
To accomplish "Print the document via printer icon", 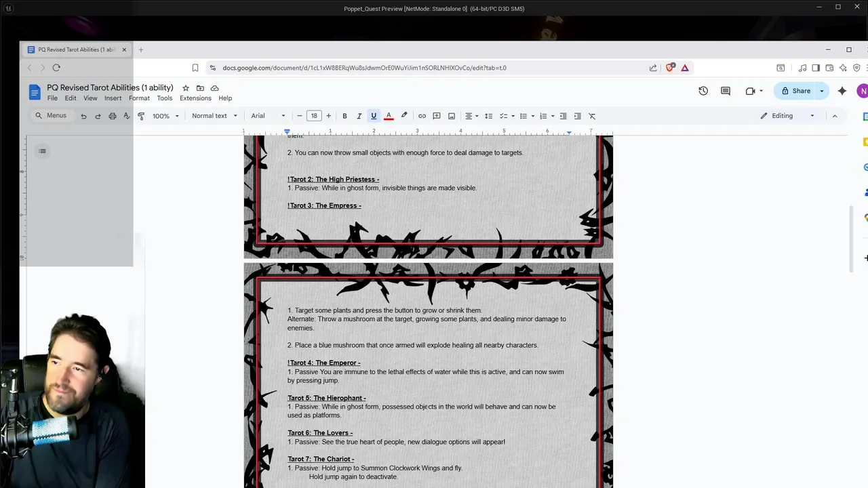I will pos(112,116).
